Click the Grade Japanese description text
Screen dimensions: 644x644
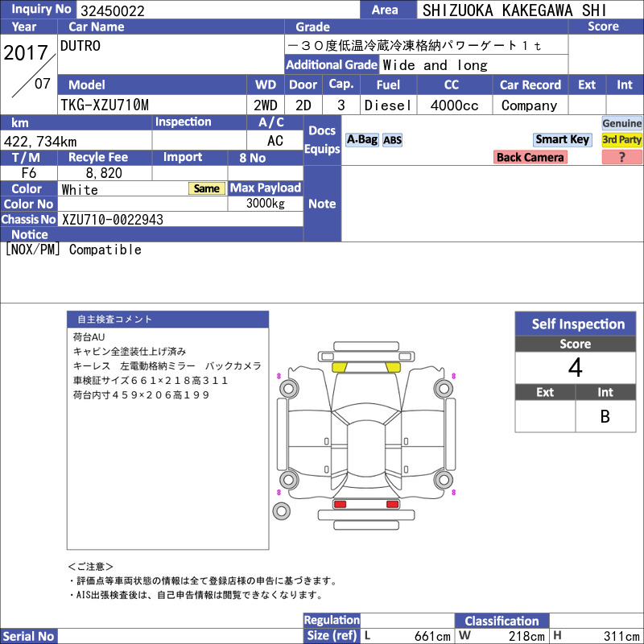tap(415, 45)
